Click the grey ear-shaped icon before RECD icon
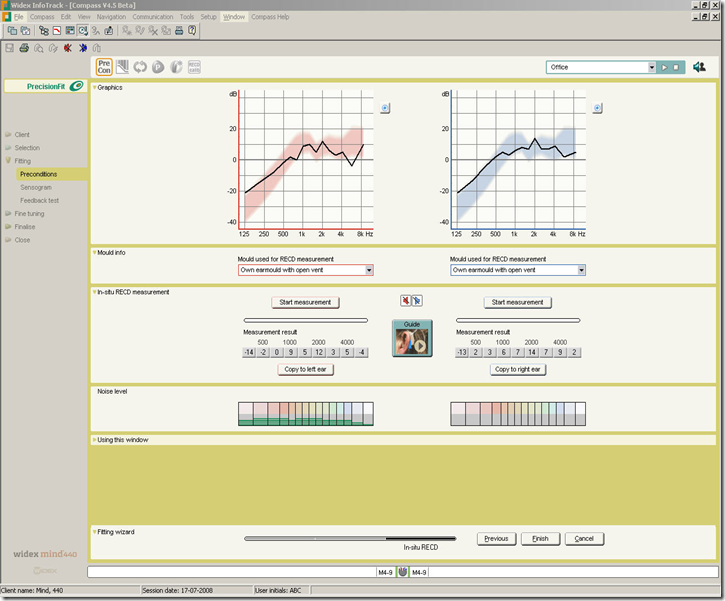The image size is (725, 601). click(x=176, y=67)
